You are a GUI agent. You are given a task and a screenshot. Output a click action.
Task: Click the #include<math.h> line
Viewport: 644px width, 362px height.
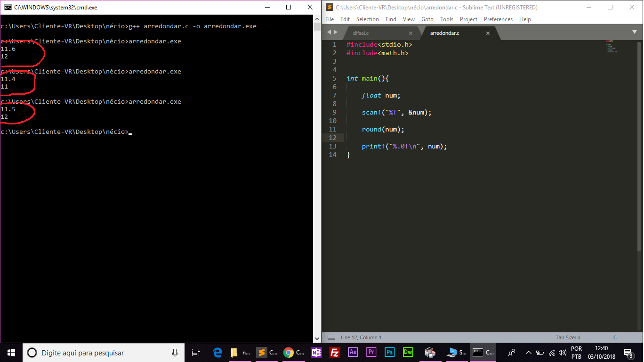[378, 53]
